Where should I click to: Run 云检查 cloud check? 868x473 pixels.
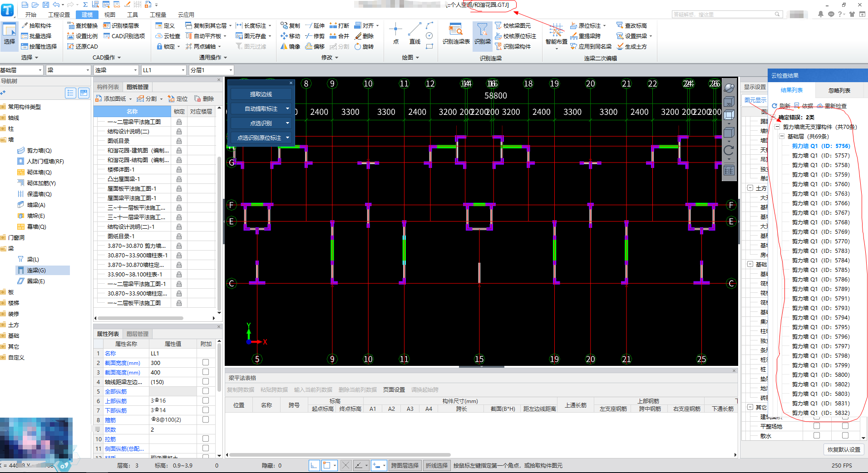[168, 36]
